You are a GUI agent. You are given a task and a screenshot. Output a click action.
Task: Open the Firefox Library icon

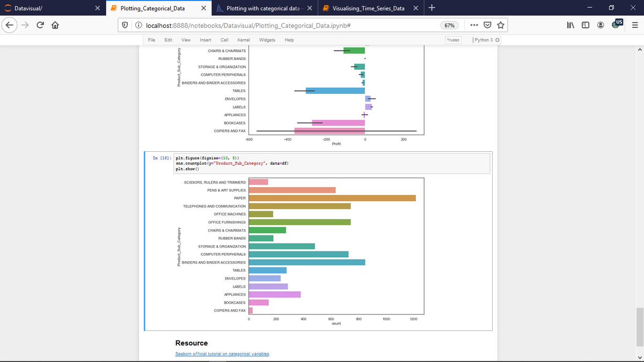pos(570,25)
